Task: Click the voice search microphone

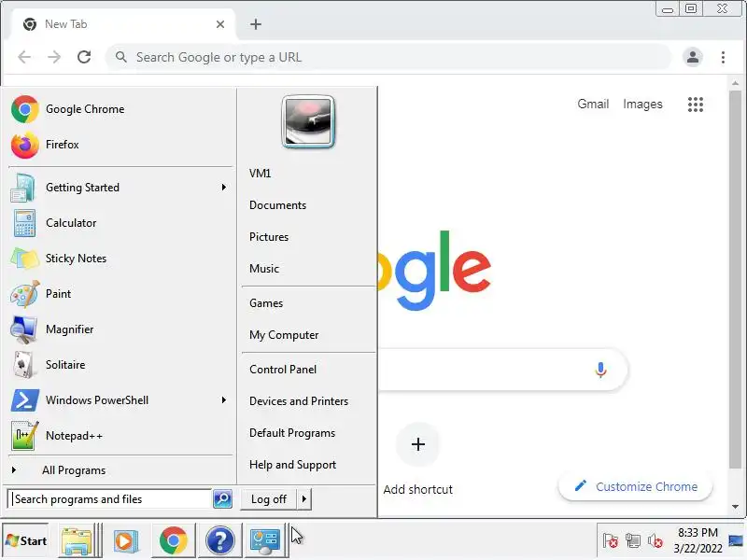Action: [600, 370]
